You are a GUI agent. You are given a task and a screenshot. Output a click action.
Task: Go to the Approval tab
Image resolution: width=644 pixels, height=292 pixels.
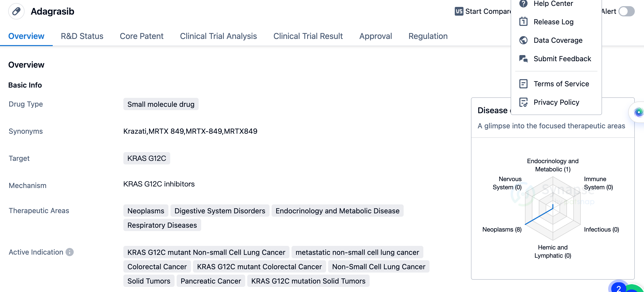(x=375, y=36)
